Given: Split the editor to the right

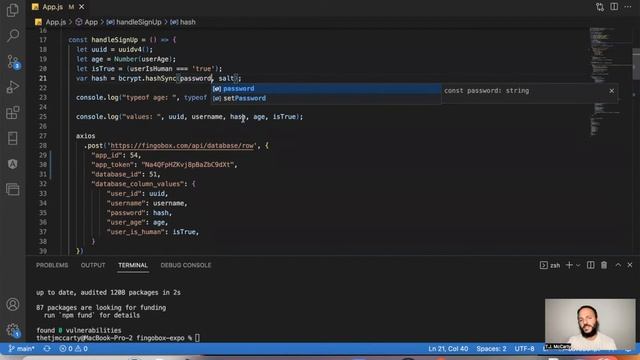Looking at the screenshot, I should 614,7.
